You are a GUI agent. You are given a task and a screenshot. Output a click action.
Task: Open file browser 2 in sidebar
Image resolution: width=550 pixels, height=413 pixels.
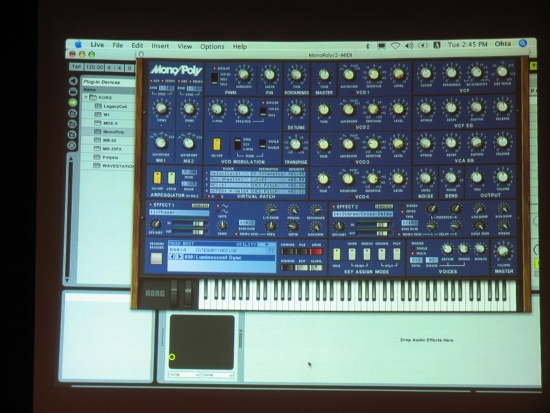point(73,124)
